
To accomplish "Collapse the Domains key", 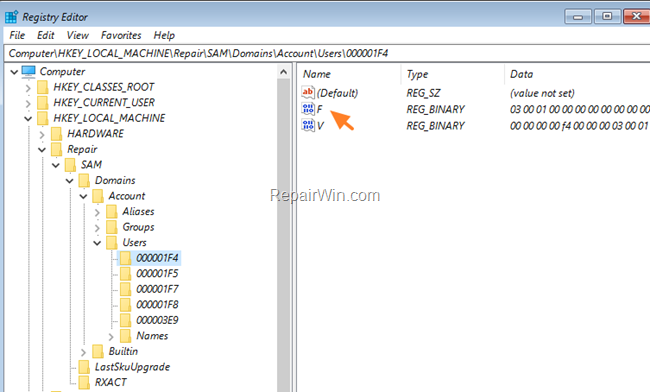I will [70, 181].
